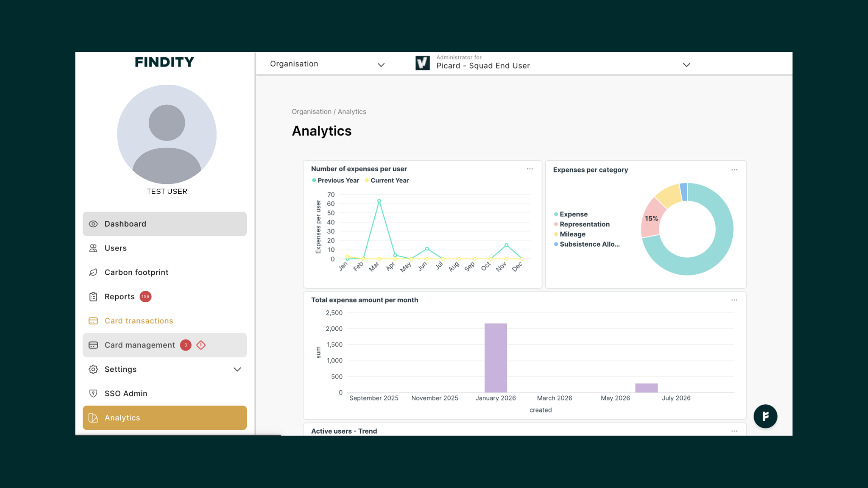The width and height of the screenshot is (868, 488).
Task: Click the Settings gear icon
Action: (x=93, y=370)
